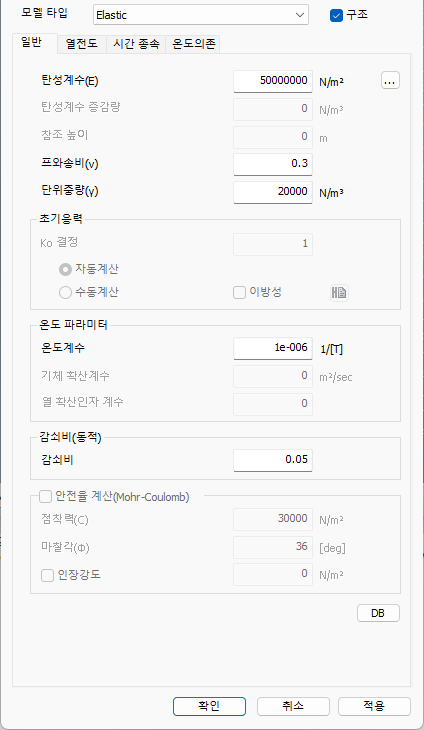The width and height of the screenshot is (424, 730).
Task: Select the 자동계산 radio button
Action: point(66,269)
